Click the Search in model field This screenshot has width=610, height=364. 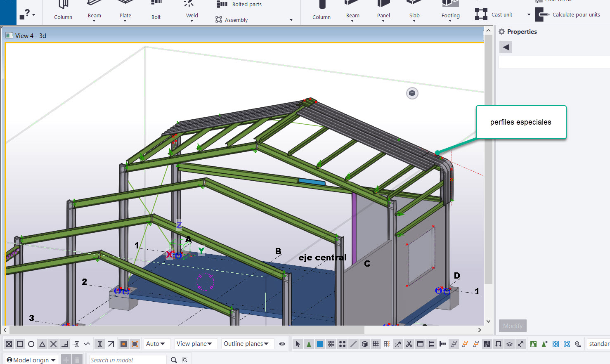coord(128,360)
